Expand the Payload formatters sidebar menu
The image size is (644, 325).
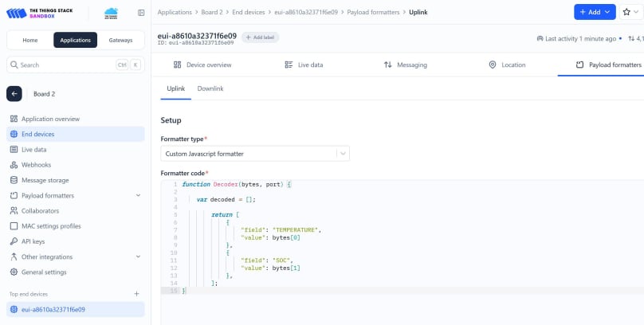[x=138, y=195]
